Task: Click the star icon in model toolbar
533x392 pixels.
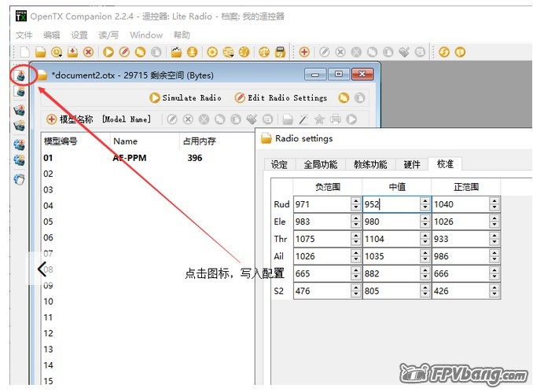Action: coord(319,119)
